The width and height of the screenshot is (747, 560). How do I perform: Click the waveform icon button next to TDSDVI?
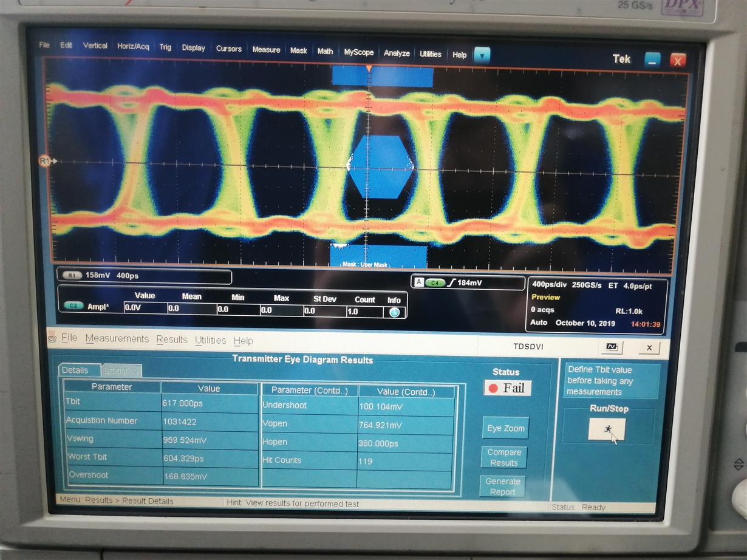611,347
